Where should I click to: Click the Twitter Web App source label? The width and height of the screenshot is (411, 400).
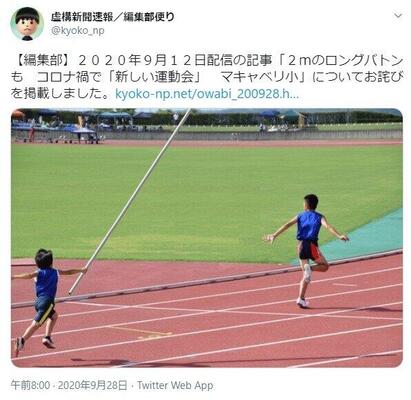[175, 386]
